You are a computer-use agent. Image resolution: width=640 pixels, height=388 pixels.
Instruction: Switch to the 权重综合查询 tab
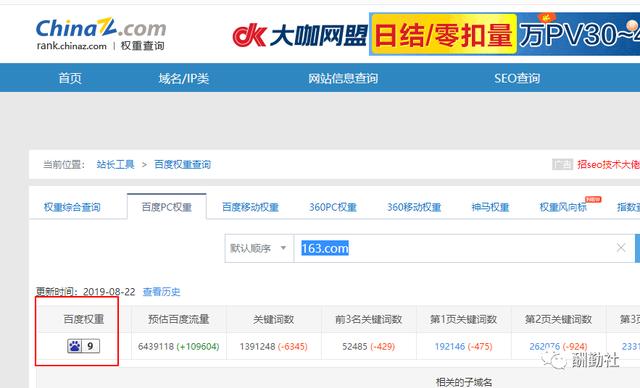click(x=72, y=207)
